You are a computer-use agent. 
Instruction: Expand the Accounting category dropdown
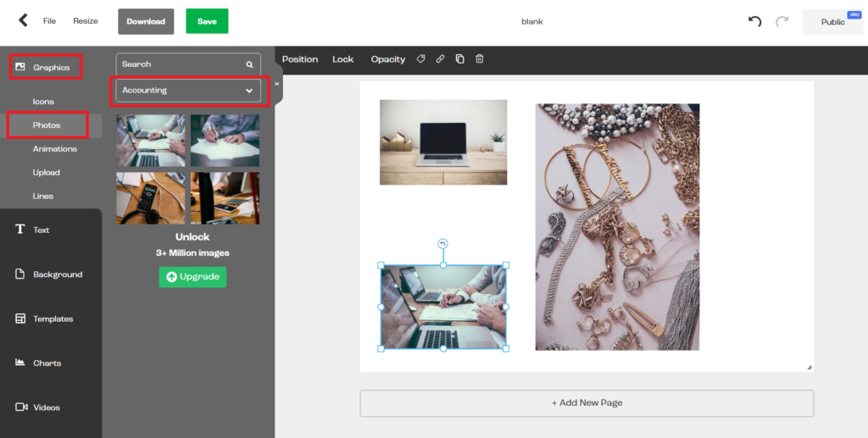pos(188,90)
